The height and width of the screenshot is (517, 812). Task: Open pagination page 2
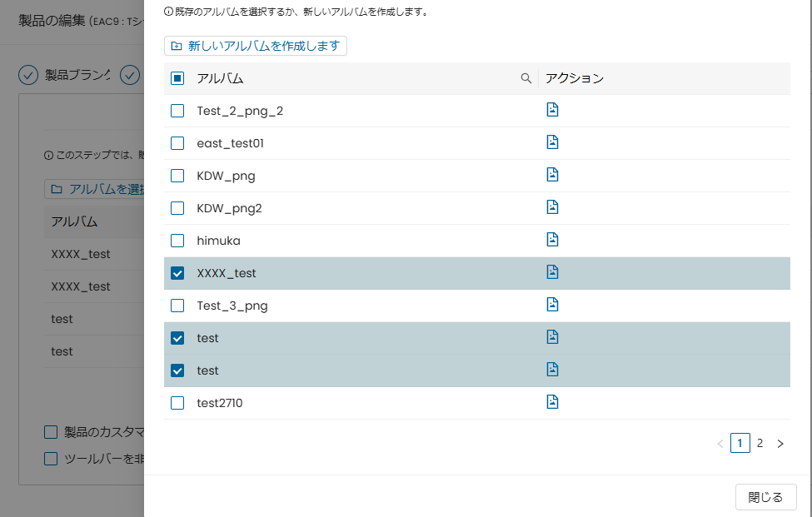(760, 443)
